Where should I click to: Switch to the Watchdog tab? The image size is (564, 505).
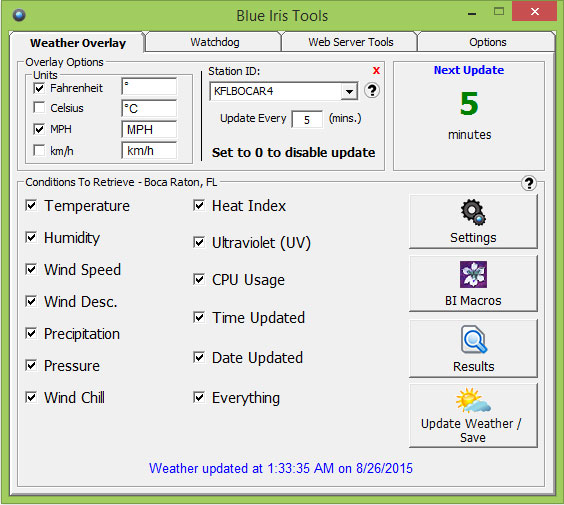[215, 42]
